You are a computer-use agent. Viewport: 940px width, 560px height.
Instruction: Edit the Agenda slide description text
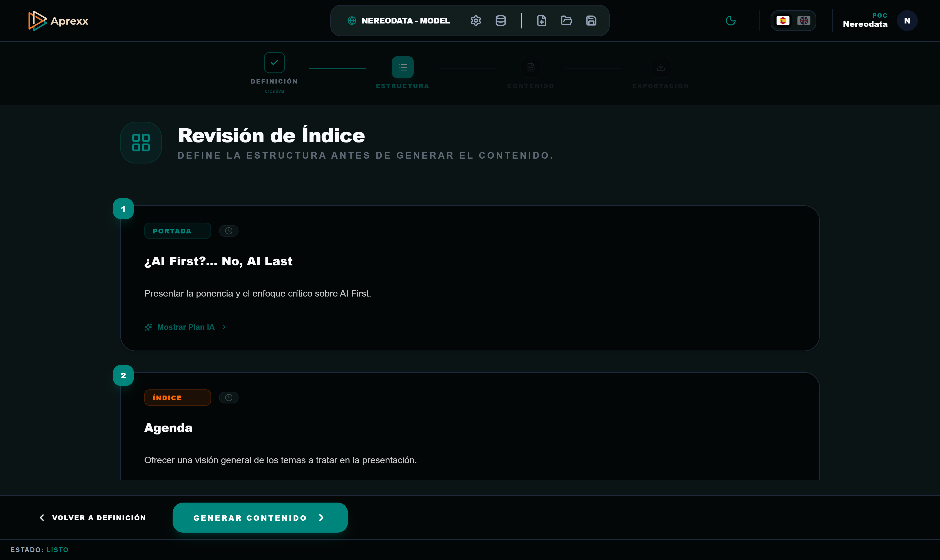[280, 460]
